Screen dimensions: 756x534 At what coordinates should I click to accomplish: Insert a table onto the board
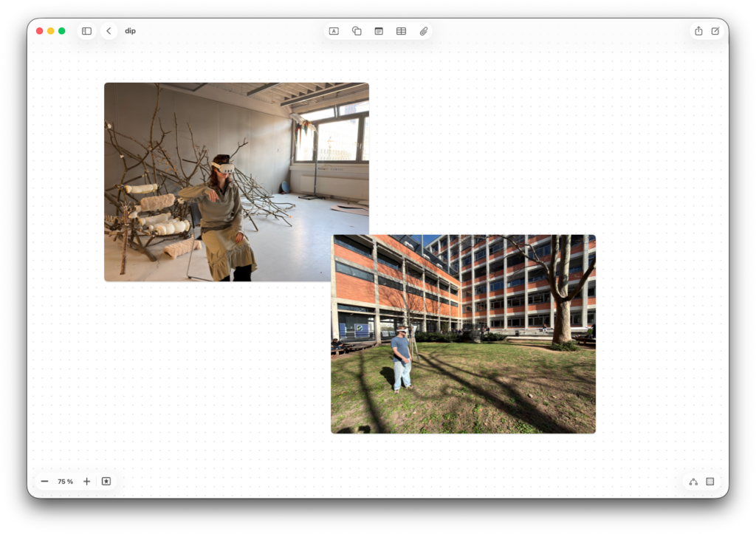(401, 31)
